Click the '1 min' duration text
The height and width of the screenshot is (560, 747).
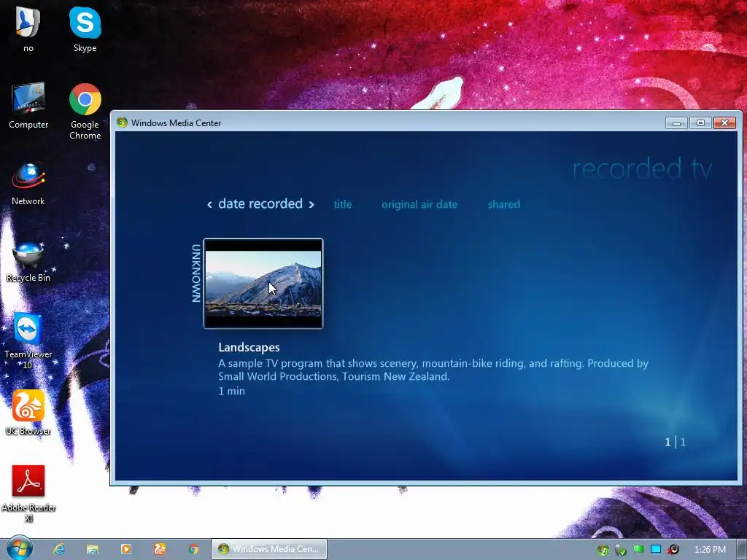(231, 391)
